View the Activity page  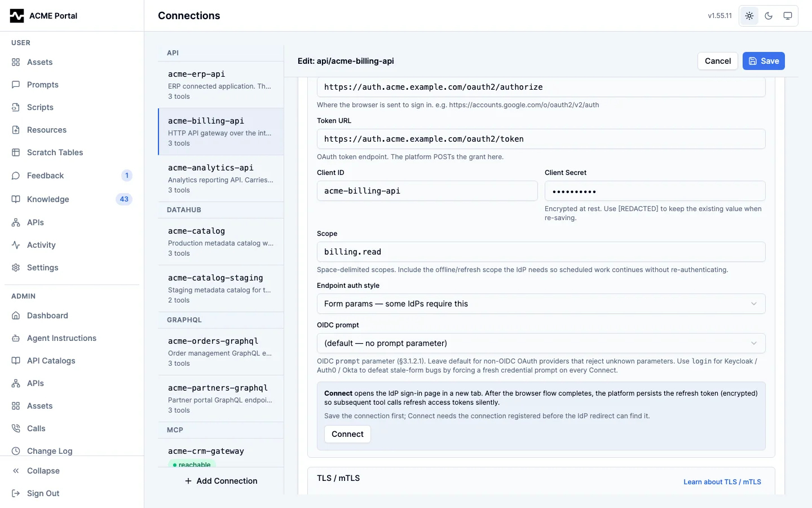click(72, 245)
